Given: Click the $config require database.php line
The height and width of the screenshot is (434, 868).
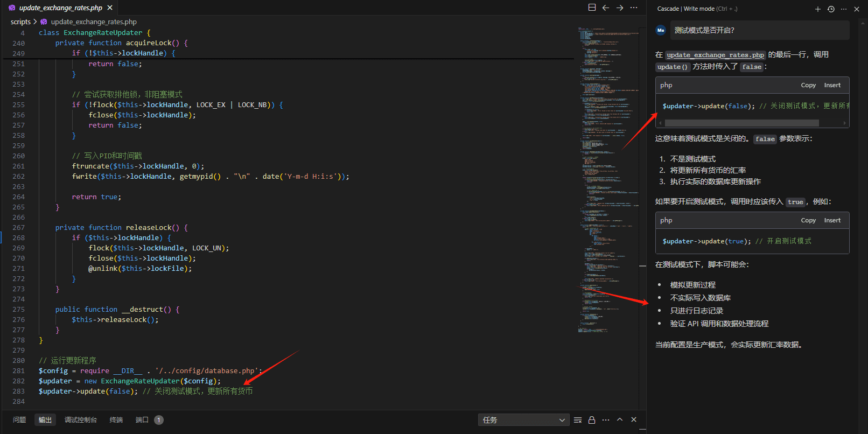Looking at the screenshot, I should tap(150, 371).
